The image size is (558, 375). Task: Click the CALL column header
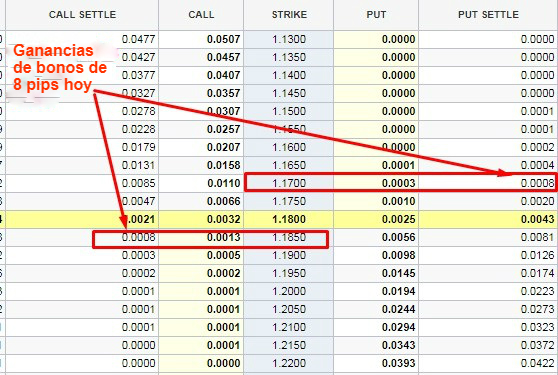pos(201,15)
